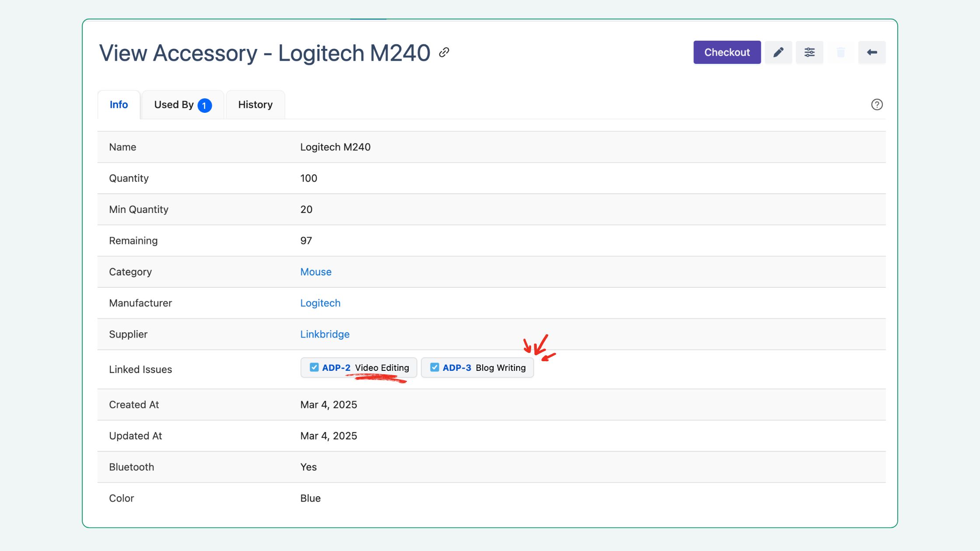Click the trash delete icon
Screen dimensions: 980x551
coord(840,52)
